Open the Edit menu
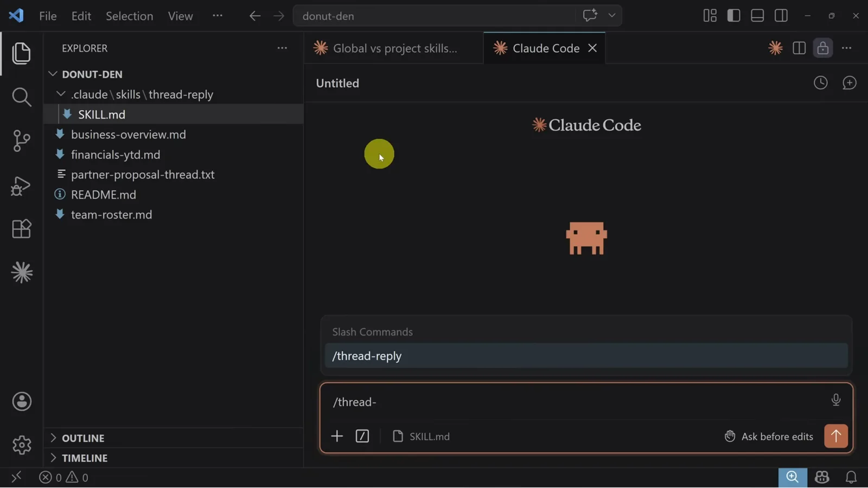The image size is (868, 488). 81,16
